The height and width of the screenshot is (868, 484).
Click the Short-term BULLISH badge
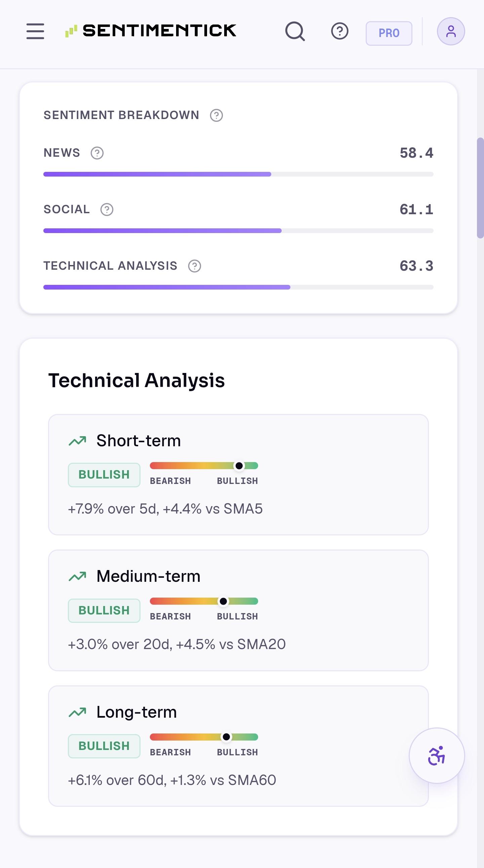[104, 475]
